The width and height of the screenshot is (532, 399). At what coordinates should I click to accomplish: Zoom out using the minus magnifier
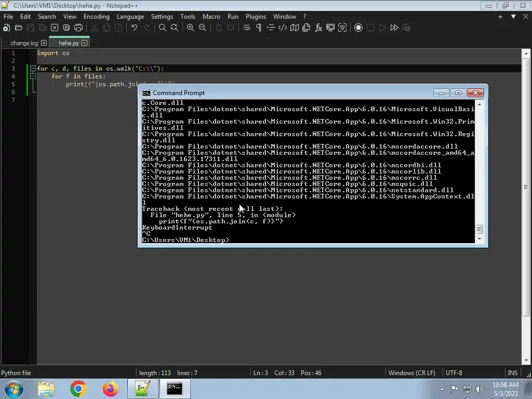tap(203, 28)
